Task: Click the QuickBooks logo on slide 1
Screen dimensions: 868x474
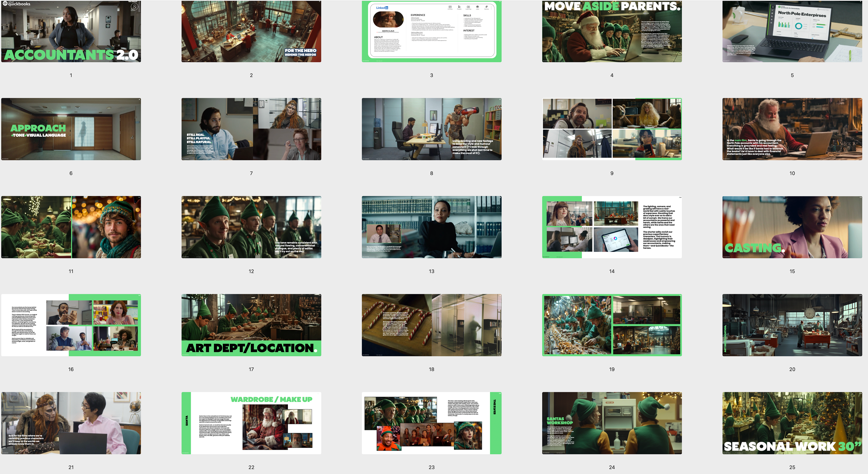Action: [17, 4]
